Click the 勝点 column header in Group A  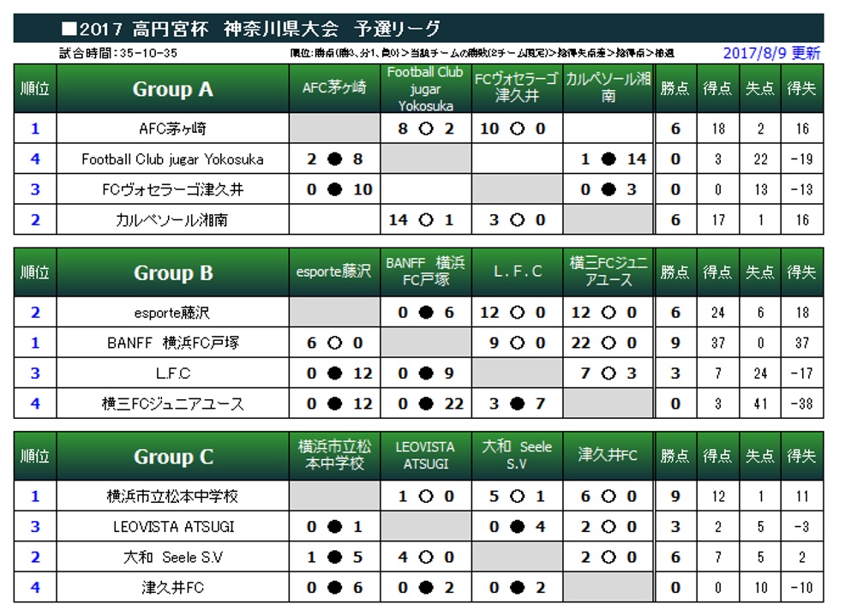point(675,88)
